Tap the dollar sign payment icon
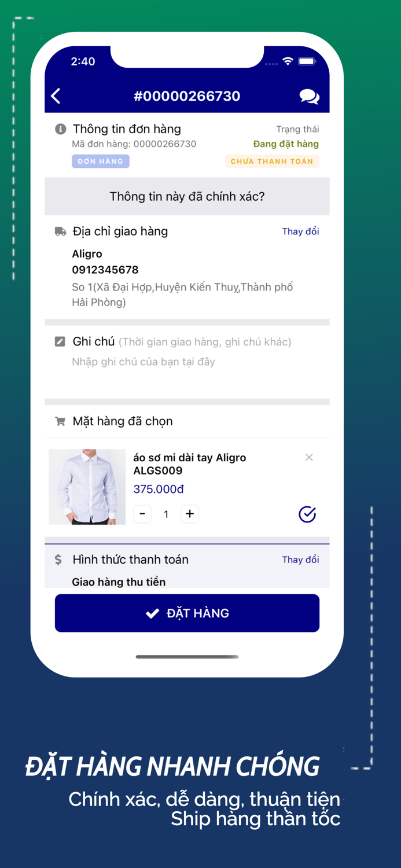Viewport: 401px width, 868px height. 58,560
